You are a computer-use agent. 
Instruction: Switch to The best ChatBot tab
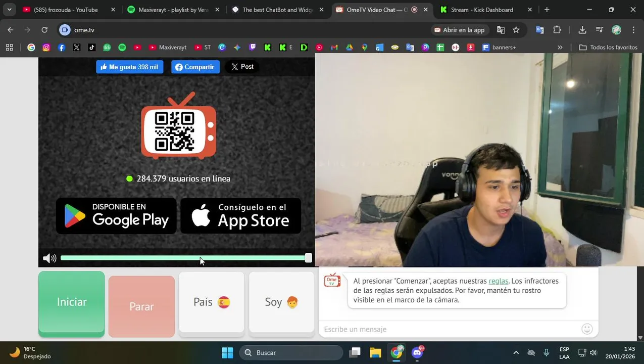coord(277,10)
